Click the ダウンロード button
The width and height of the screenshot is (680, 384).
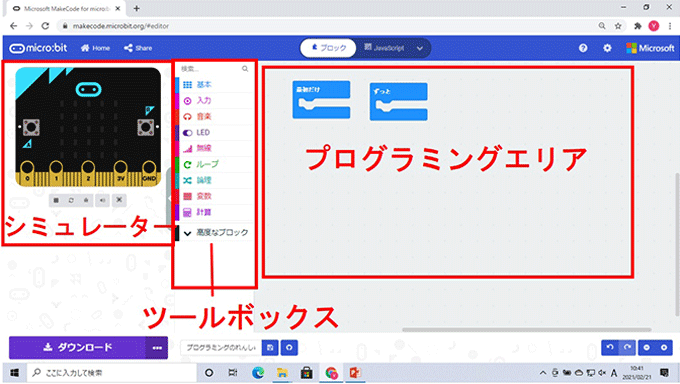[x=77, y=347]
